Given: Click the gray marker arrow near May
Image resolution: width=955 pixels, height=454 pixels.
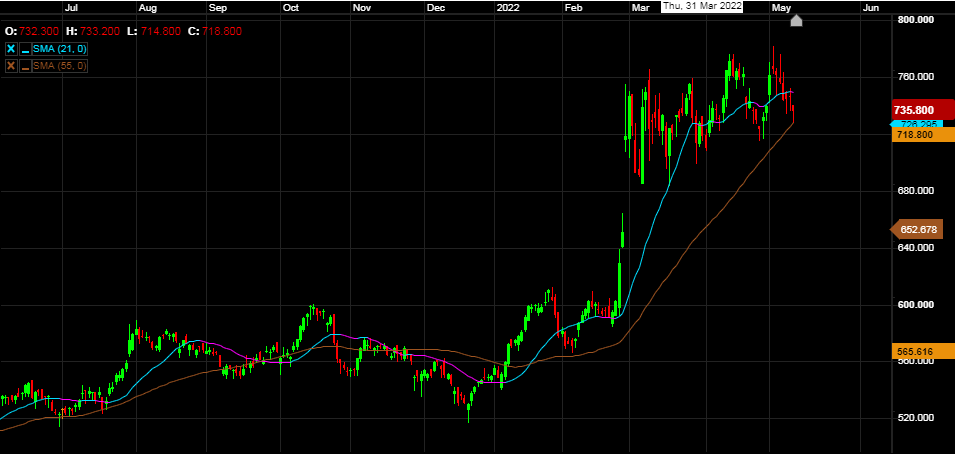Looking at the screenshot, I should 796,20.
